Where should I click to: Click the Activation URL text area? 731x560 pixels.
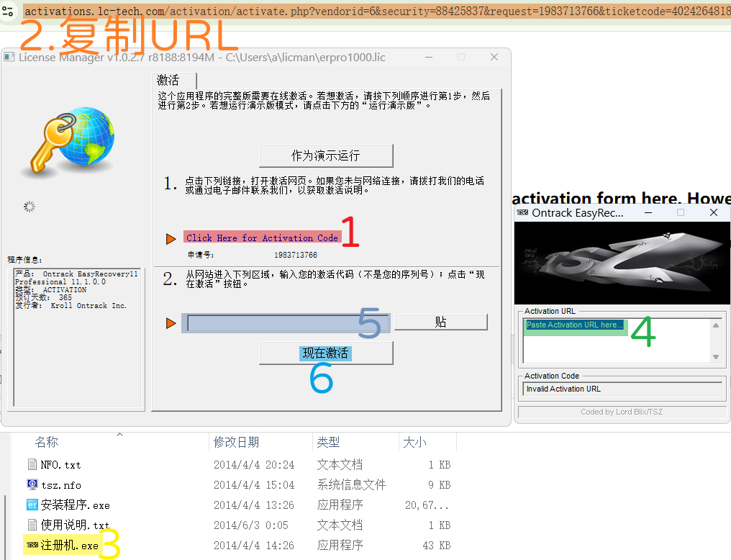617,341
